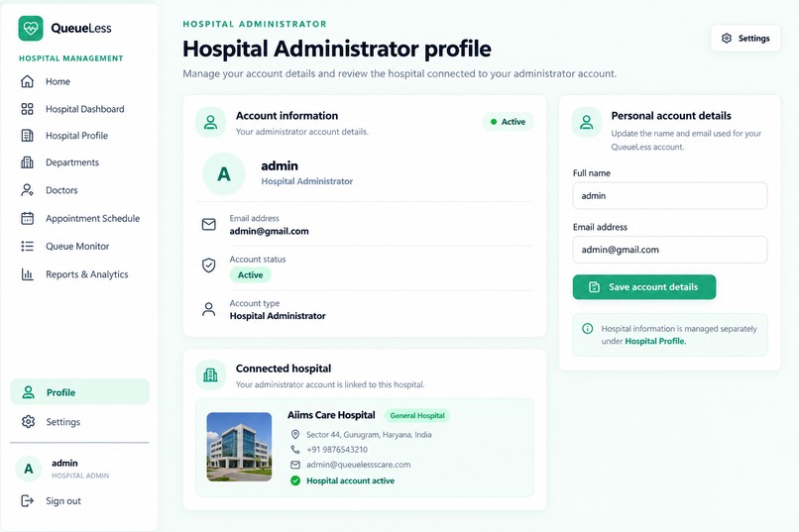Click the Active badge in Account information header
Viewport: 799px width, 532px height.
[508, 122]
